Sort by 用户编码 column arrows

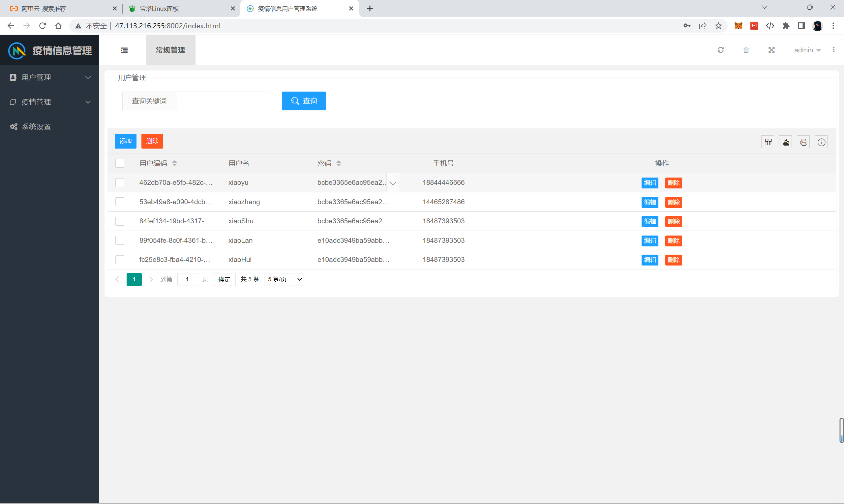(x=174, y=163)
